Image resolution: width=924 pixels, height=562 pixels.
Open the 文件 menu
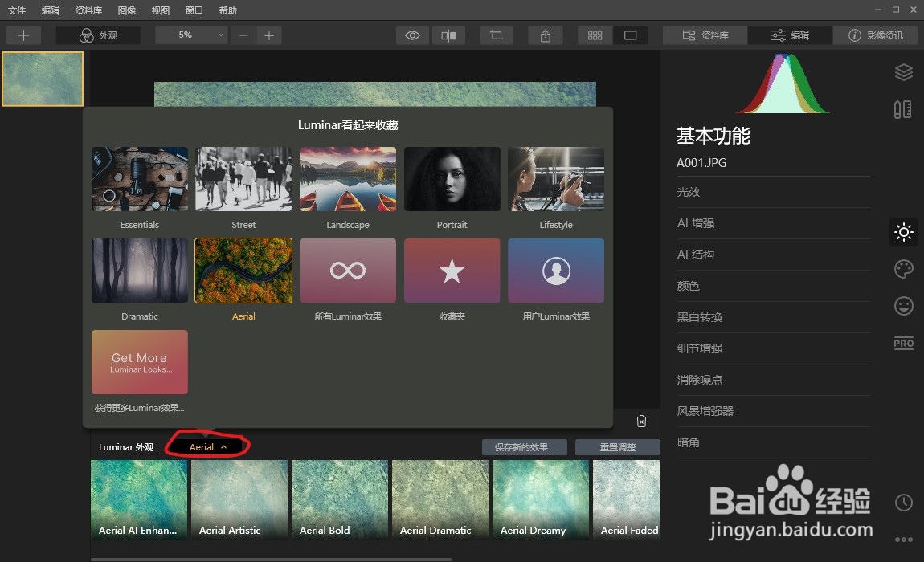click(x=17, y=10)
